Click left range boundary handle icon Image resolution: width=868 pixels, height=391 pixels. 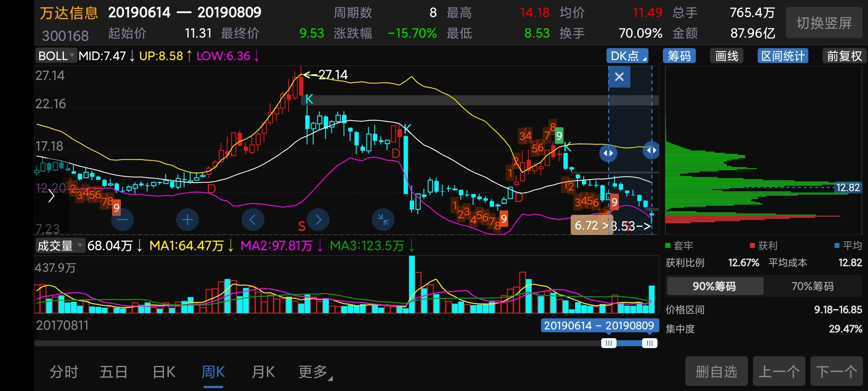(608, 153)
